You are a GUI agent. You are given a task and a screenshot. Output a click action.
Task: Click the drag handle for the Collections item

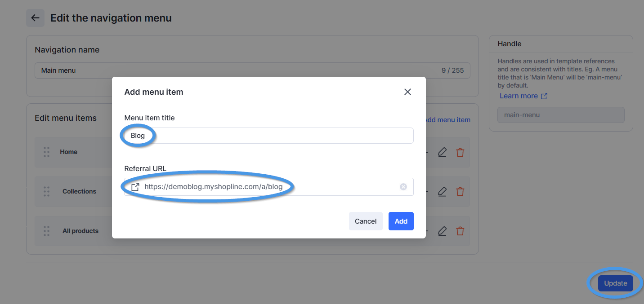[x=46, y=191]
